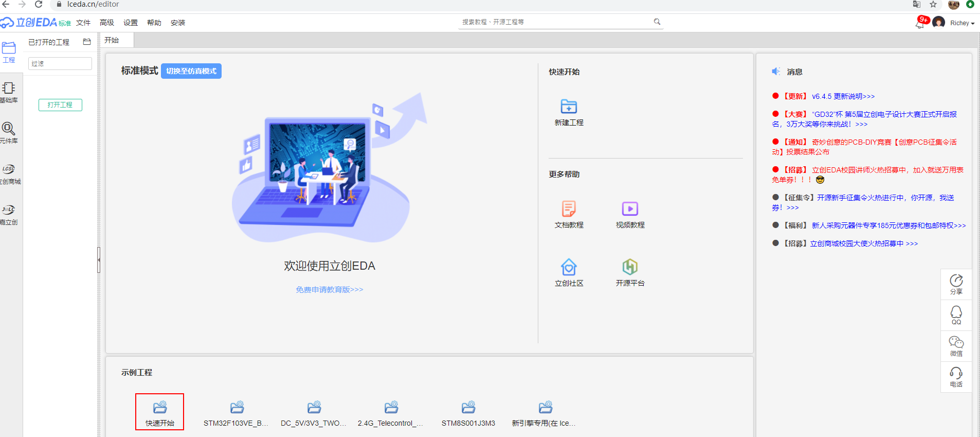Click the browser bookmark star icon
The image size is (980, 437).
pos(933,4)
